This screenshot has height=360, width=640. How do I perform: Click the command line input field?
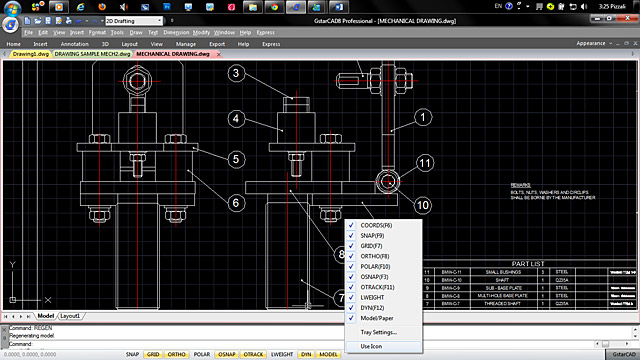pyautogui.click(x=302, y=344)
